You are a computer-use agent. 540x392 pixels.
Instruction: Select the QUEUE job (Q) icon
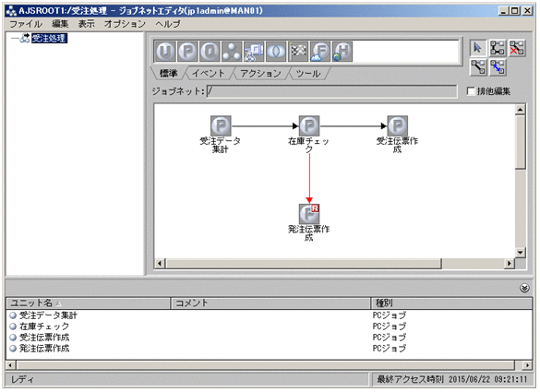210,52
